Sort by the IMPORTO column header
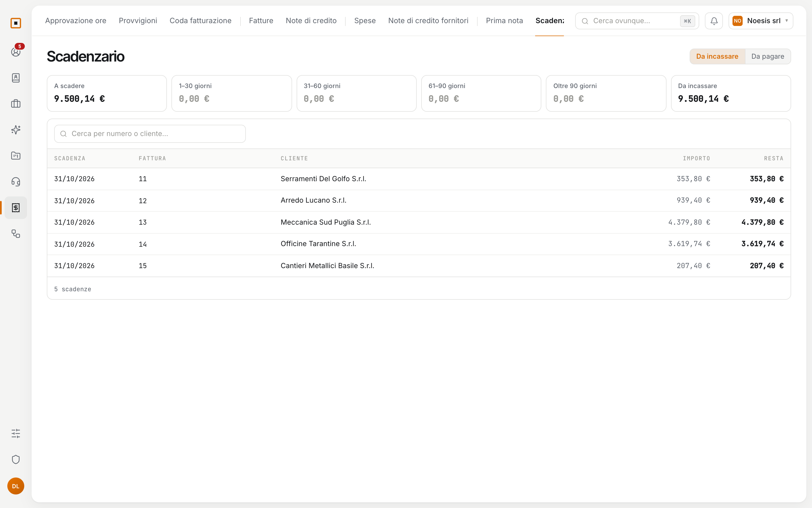This screenshot has height=508, width=812. click(x=697, y=159)
